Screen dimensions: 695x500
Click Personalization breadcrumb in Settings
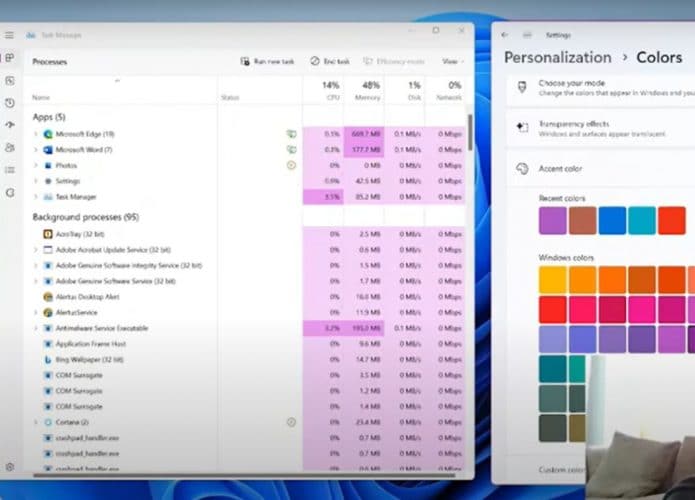point(558,58)
